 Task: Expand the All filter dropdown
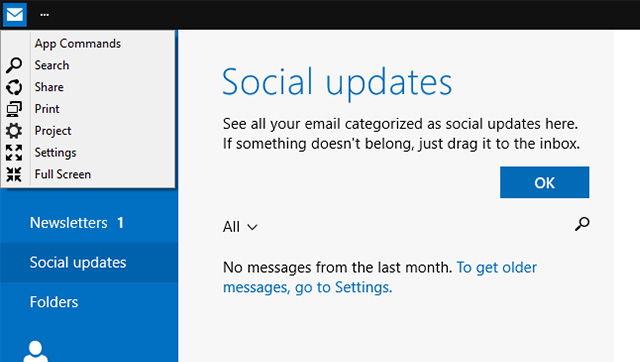click(240, 227)
